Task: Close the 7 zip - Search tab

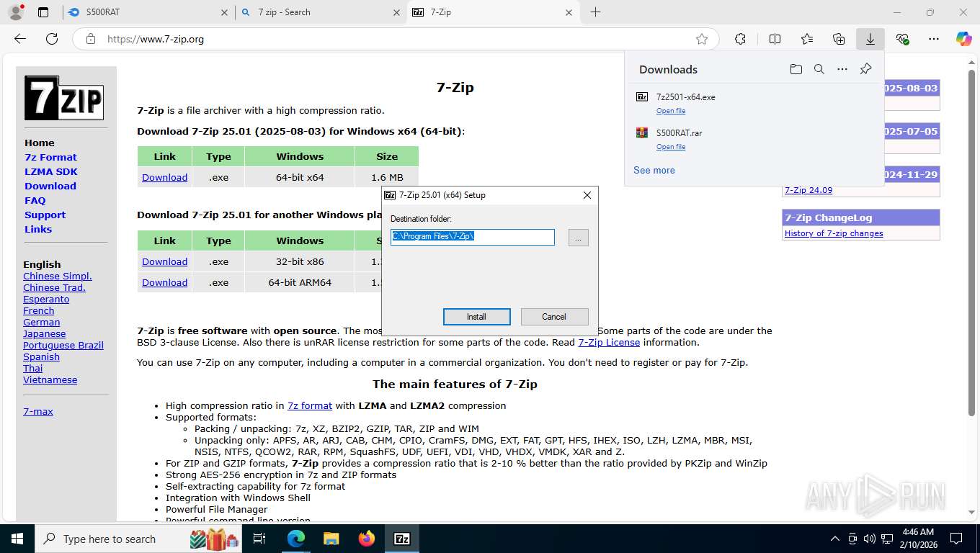Action: click(396, 12)
